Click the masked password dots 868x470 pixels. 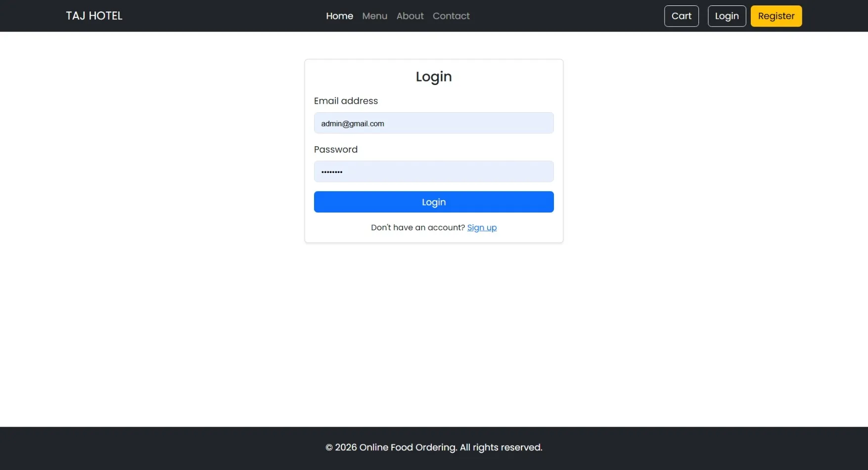click(x=331, y=171)
